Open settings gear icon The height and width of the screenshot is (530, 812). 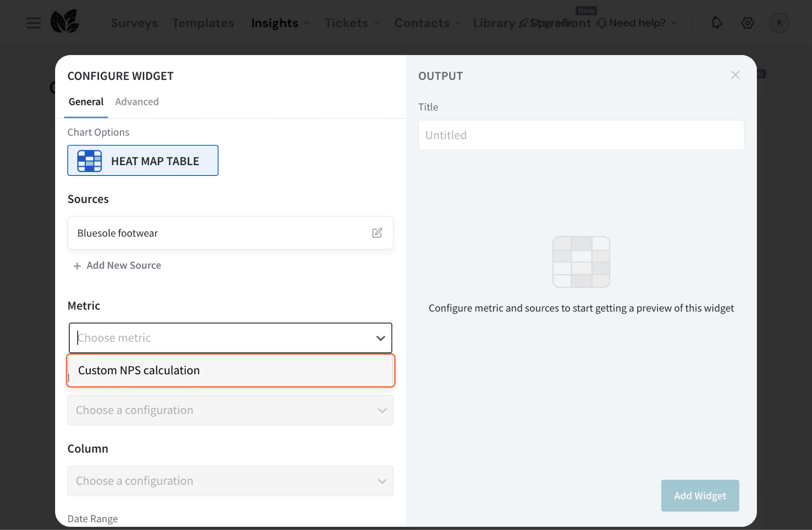[747, 23]
